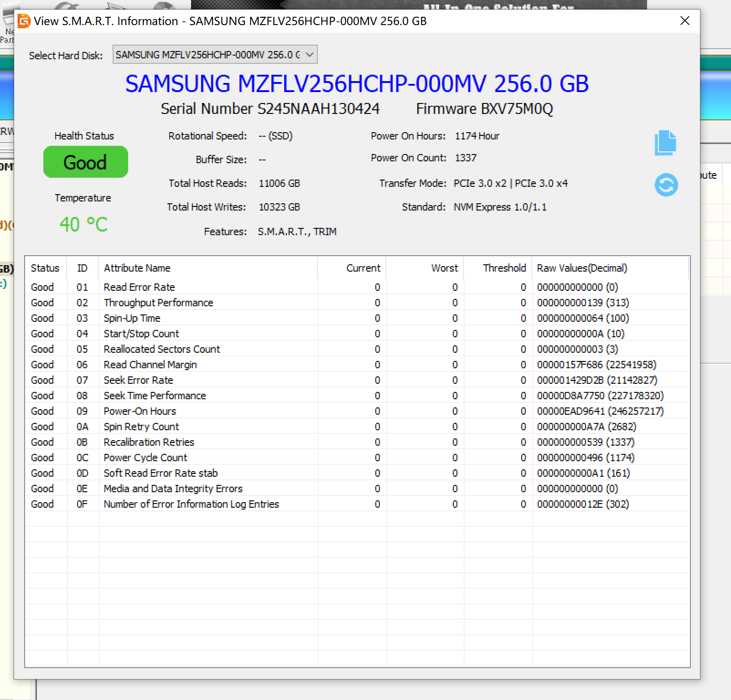Click the Total Host Writes value 10323 GB

pyautogui.click(x=279, y=207)
